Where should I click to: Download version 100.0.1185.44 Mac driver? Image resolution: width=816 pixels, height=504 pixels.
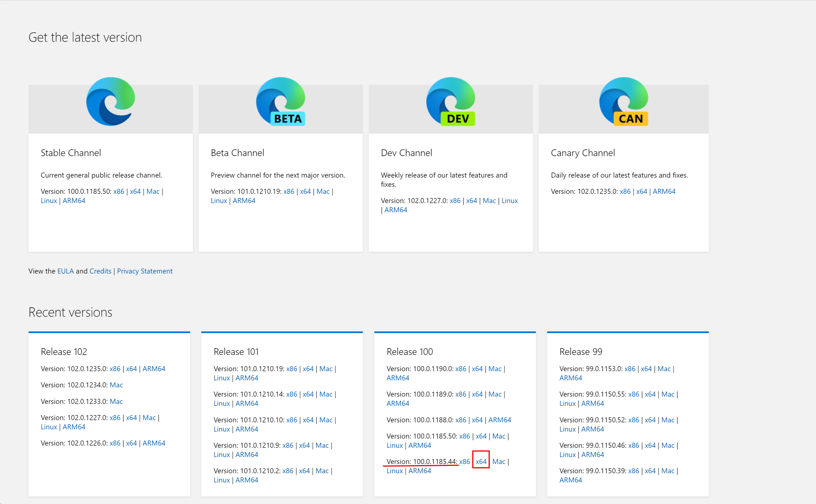point(499,462)
